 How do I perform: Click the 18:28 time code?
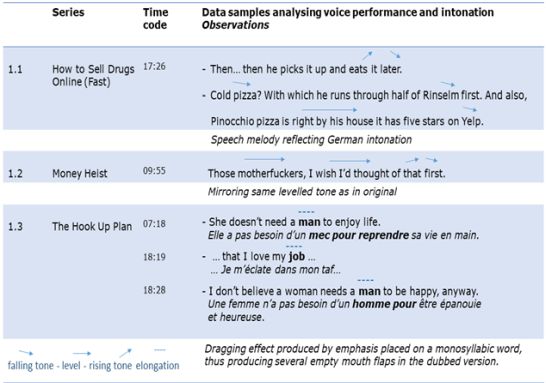pos(154,290)
